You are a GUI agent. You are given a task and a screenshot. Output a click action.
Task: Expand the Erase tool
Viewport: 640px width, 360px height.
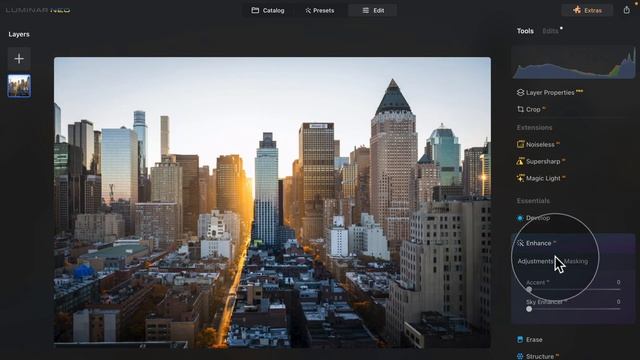[534, 340]
